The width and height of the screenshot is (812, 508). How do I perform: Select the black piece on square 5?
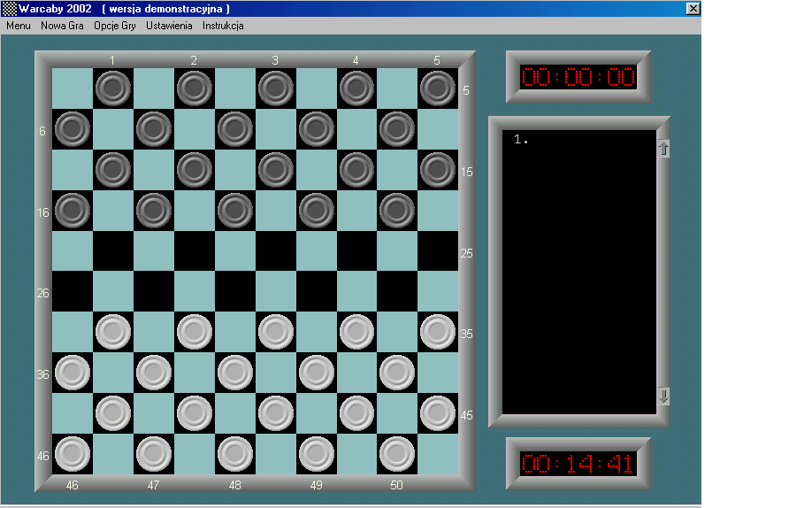tap(438, 89)
